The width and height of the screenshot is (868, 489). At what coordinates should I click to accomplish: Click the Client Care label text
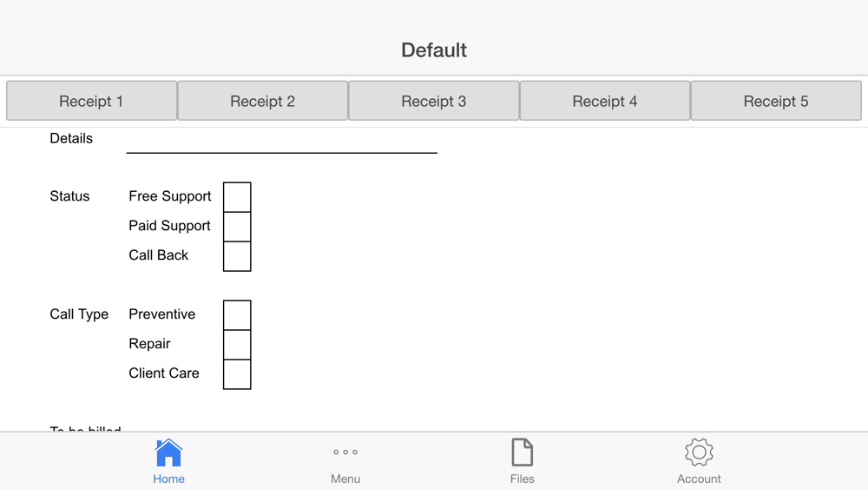pos(164,373)
